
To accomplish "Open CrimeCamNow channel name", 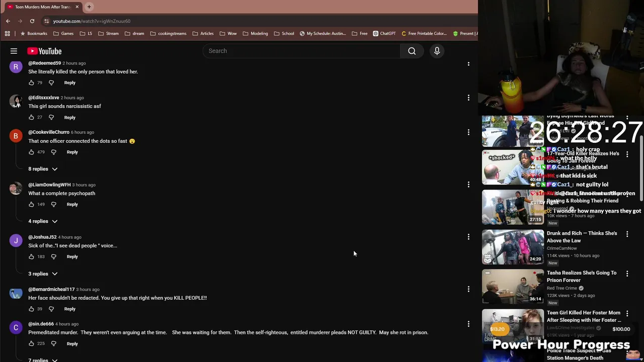I will coord(561,248).
